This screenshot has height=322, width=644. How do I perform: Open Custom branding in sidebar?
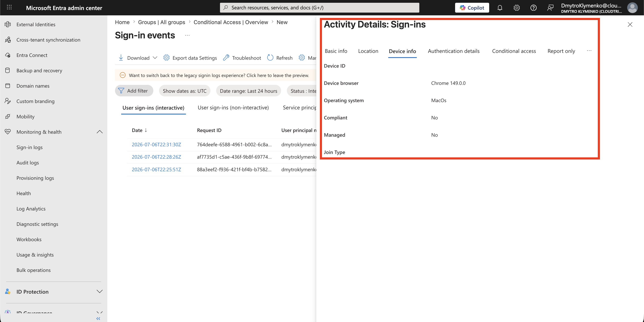click(x=35, y=101)
